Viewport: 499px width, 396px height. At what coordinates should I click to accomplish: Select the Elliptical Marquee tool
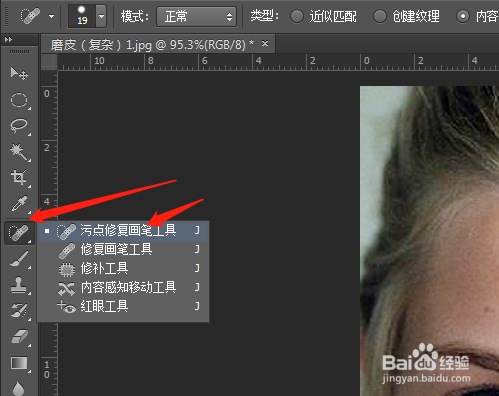[19, 100]
